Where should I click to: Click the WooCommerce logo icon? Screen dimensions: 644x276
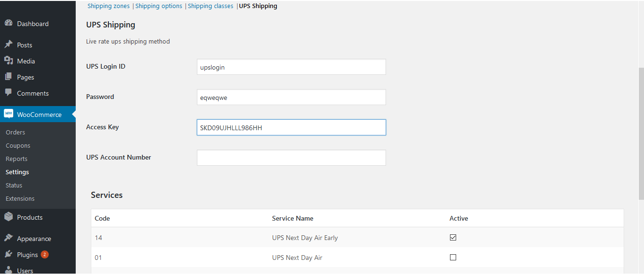tap(9, 114)
